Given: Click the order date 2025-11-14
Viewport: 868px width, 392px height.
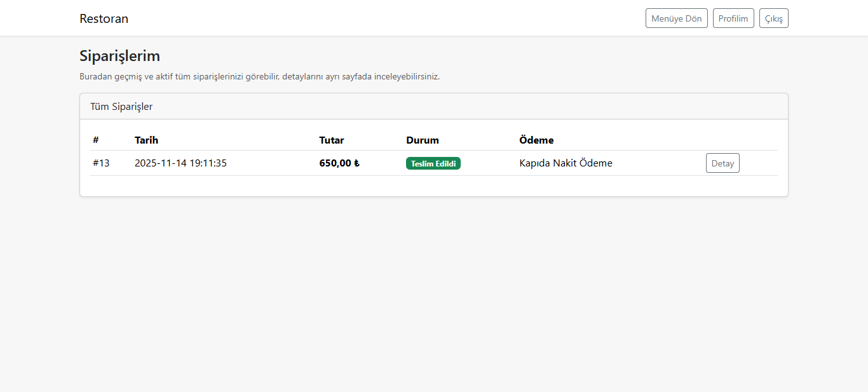Looking at the screenshot, I should [x=161, y=163].
